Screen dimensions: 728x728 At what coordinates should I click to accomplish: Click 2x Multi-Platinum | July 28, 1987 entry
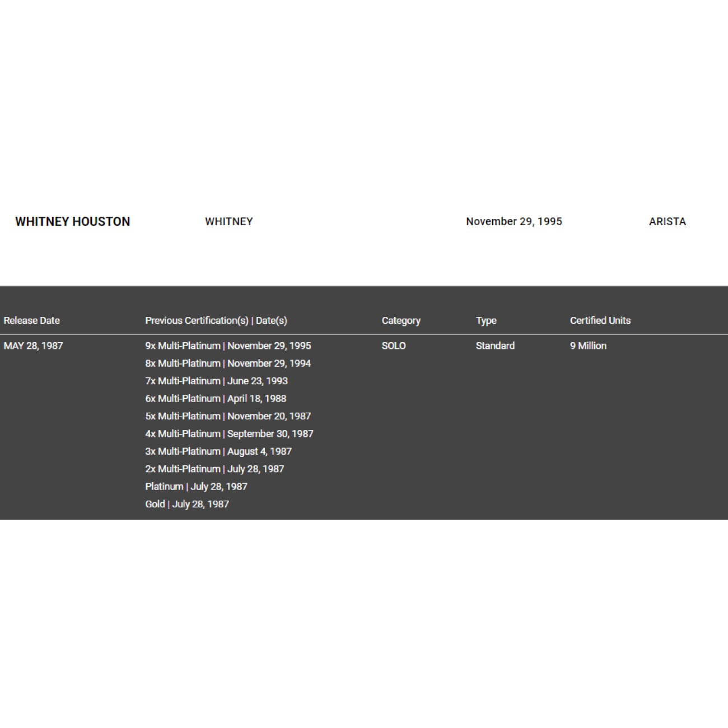(214, 469)
